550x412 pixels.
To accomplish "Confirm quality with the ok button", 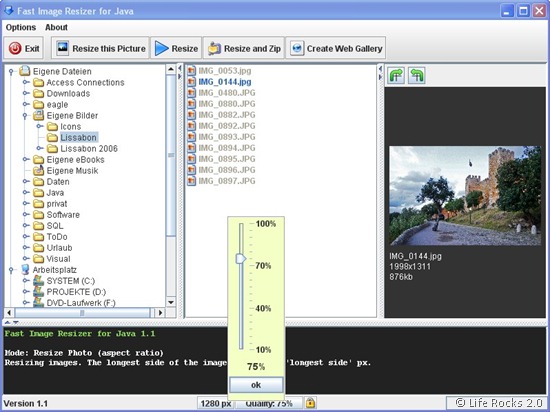I will click(256, 385).
